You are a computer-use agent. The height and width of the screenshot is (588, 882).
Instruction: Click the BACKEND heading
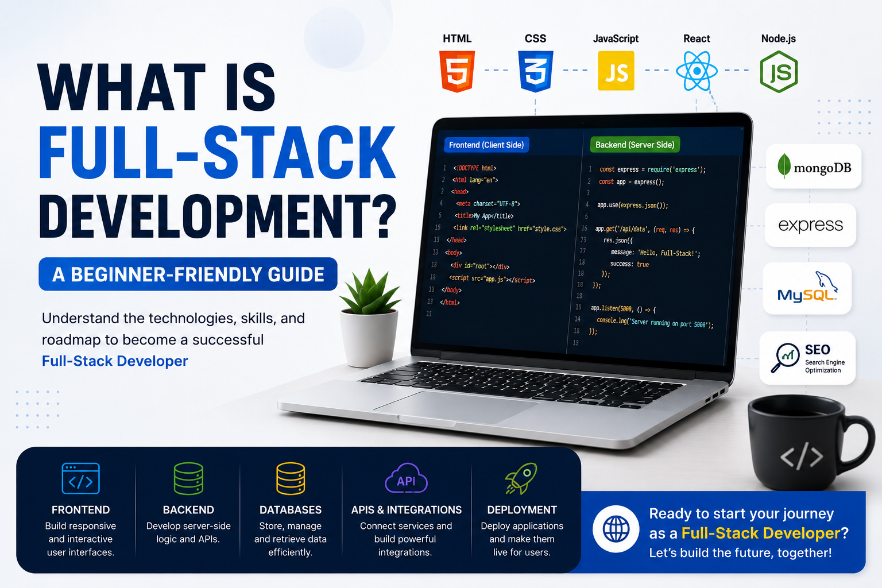tap(188, 510)
